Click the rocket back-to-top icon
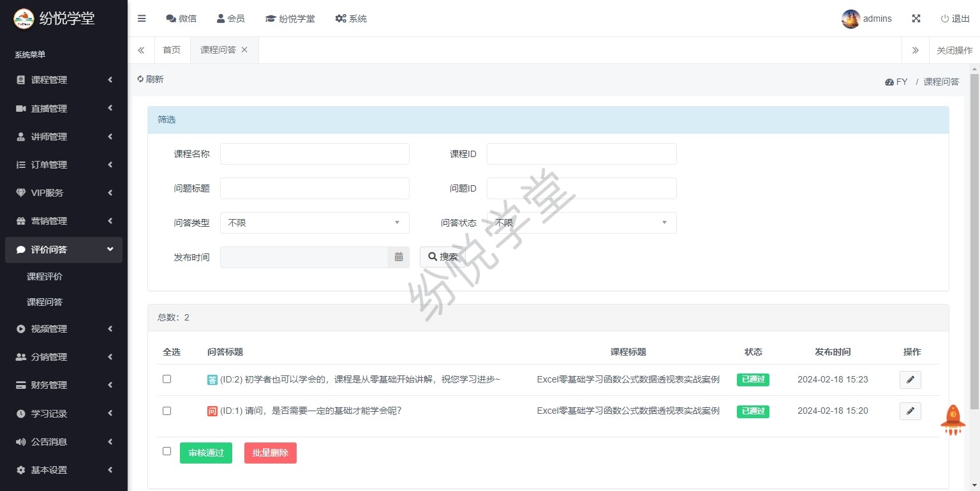Image resolution: width=980 pixels, height=491 pixels. click(953, 420)
